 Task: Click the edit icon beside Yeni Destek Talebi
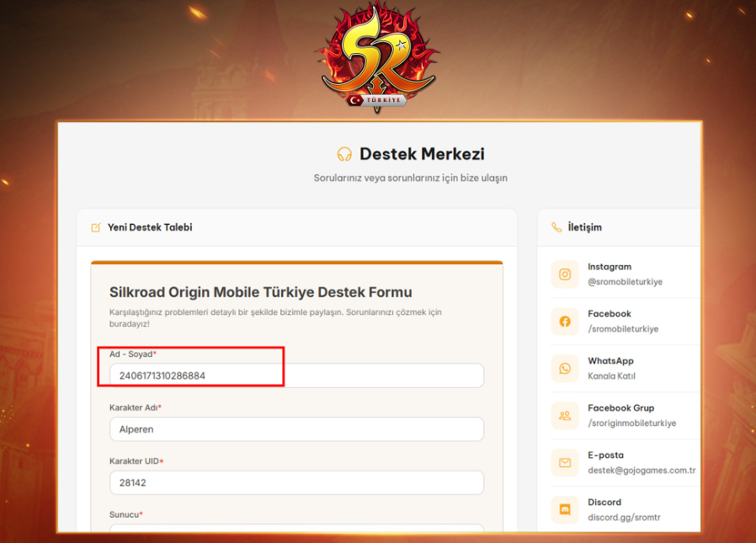click(96, 227)
